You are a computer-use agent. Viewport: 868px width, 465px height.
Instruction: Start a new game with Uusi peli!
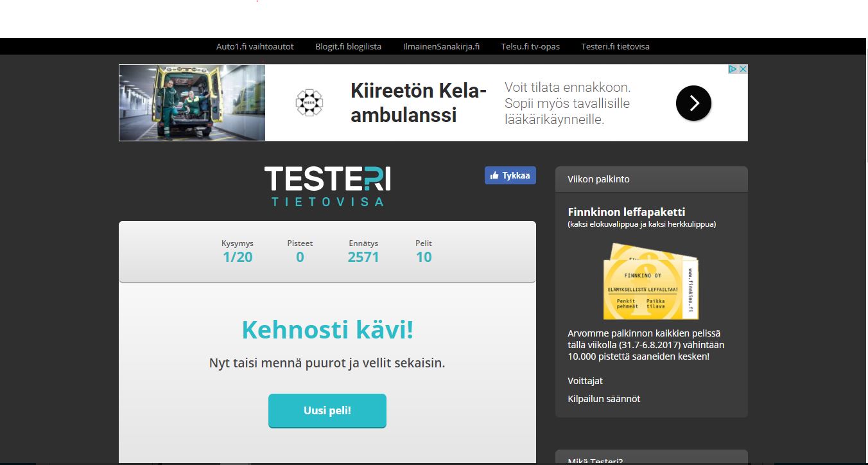tap(327, 410)
